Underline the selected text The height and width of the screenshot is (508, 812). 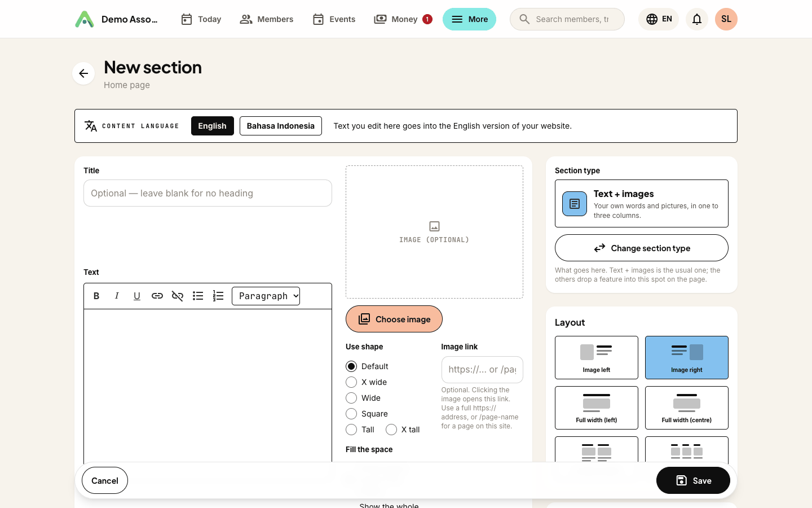coord(137,296)
